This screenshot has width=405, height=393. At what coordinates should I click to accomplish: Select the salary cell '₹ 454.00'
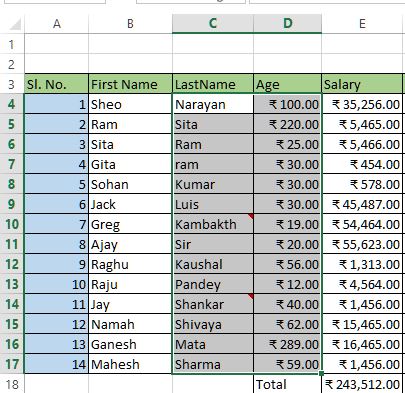[362, 164]
